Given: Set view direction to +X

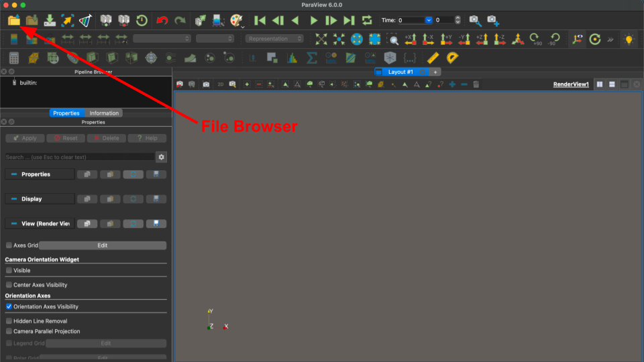Looking at the screenshot, I should coord(411,39).
